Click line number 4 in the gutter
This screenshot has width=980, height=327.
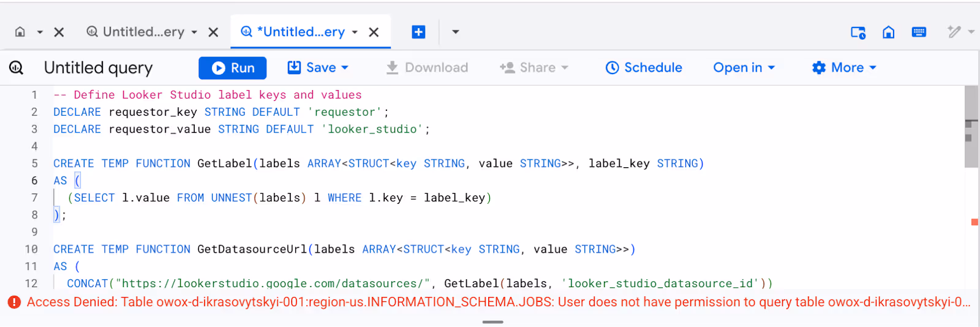pyautogui.click(x=34, y=146)
